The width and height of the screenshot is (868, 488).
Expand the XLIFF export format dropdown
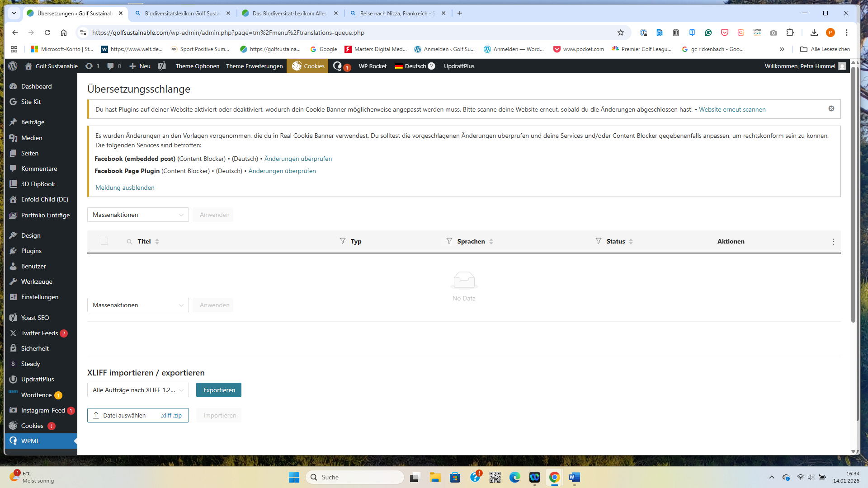click(x=138, y=390)
